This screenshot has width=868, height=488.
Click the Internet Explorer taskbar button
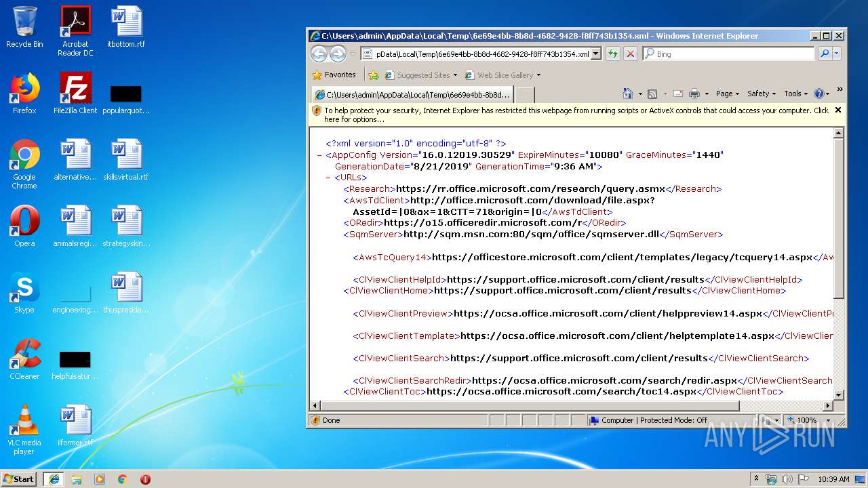54,479
